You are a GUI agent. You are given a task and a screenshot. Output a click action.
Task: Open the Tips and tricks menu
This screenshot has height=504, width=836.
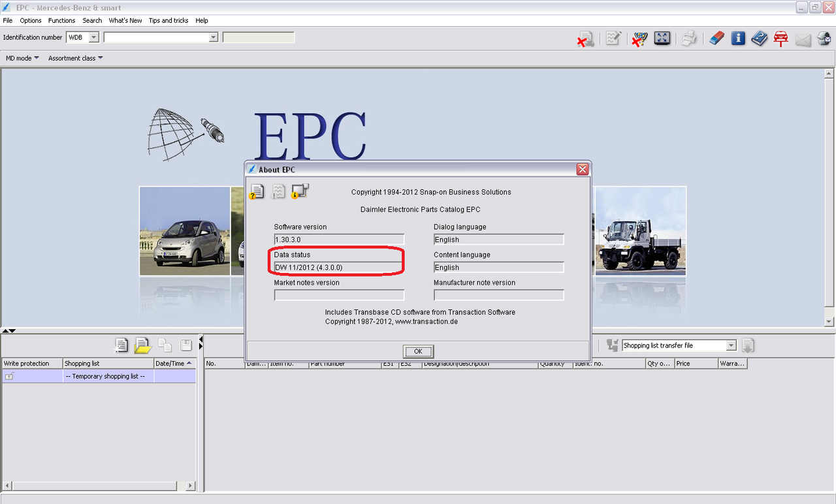[x=169, y=20]
